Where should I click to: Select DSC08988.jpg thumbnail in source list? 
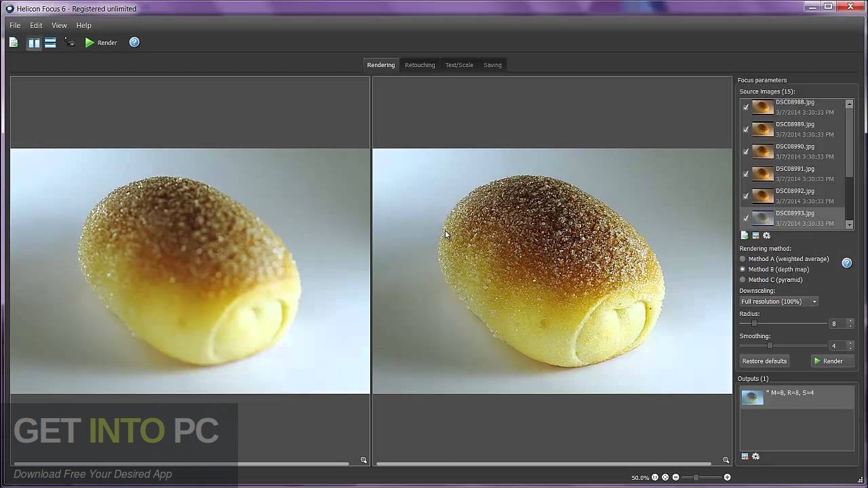[x=763, y=107]
